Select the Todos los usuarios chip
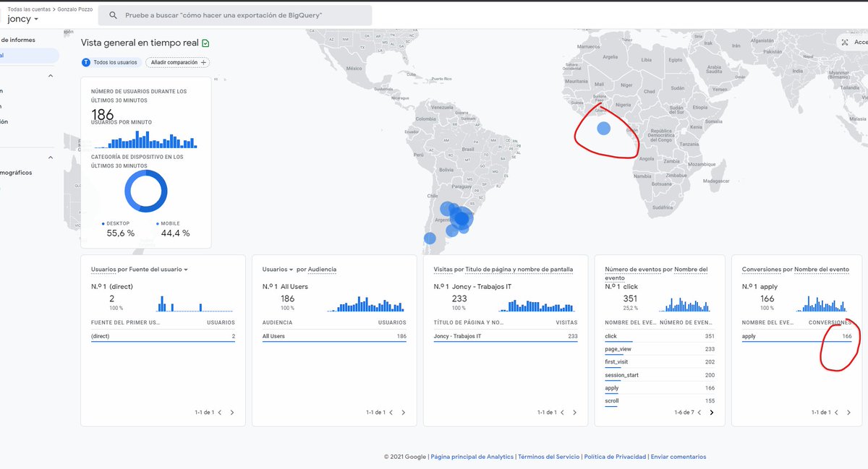This screenshot has width=868, height=469. 111,63
